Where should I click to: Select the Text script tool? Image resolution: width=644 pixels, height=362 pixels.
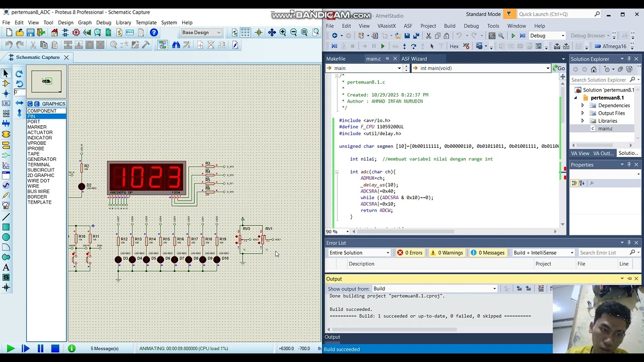point(6,114)
